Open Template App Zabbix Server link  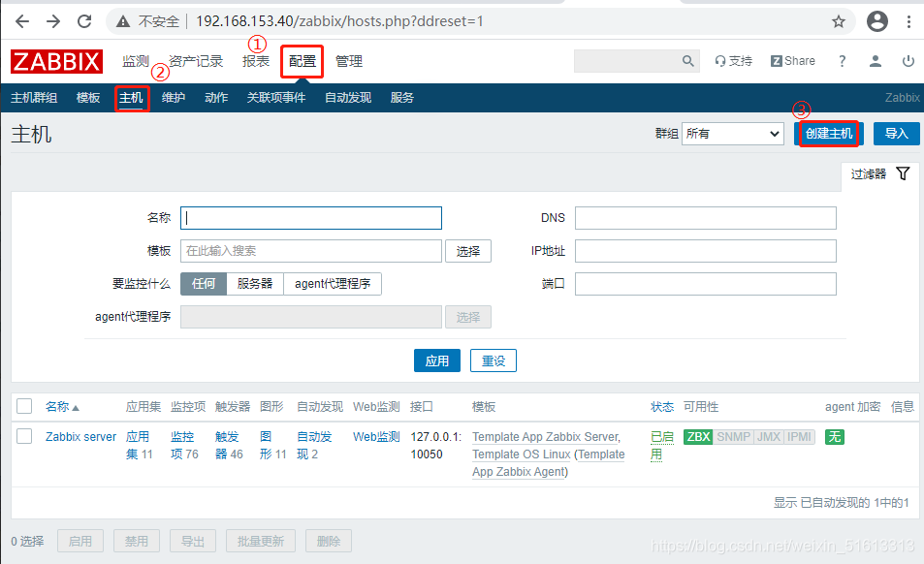pyautogui.click(x=545, y=437)
